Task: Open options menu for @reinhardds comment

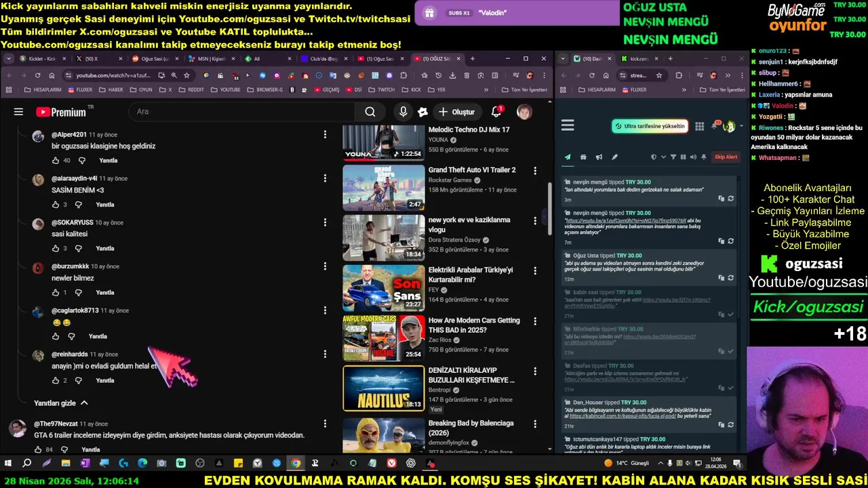Action: [325, 354]
